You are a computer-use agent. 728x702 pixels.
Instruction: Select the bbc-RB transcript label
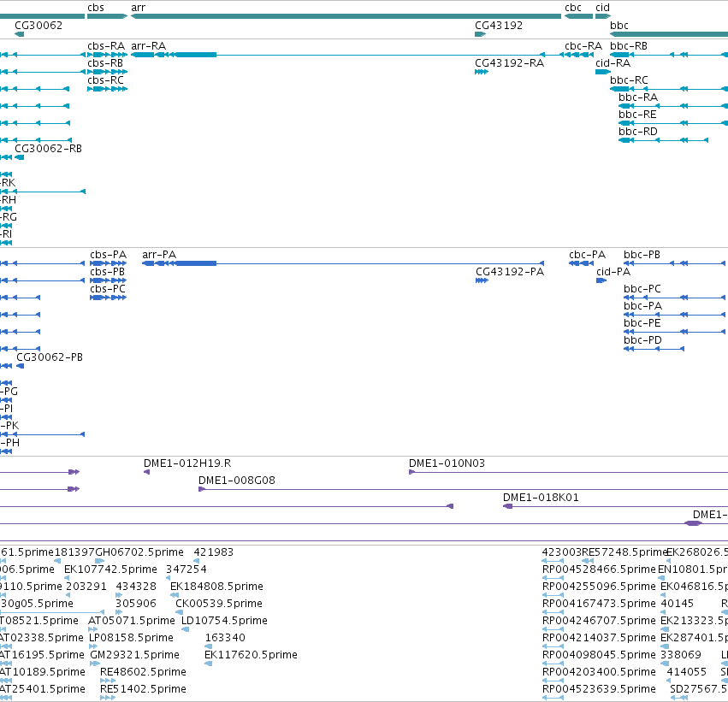pyautogui.click(x=629, y=46)
